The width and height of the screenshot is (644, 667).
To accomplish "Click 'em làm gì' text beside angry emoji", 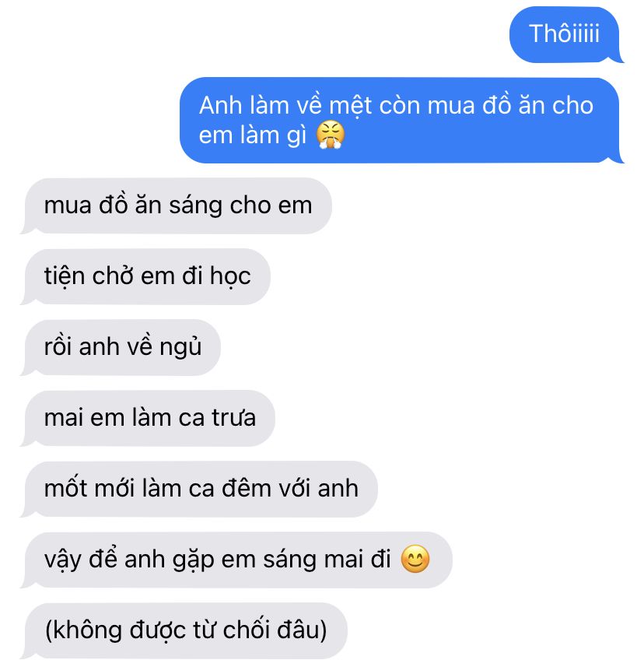I will [253, 135].
